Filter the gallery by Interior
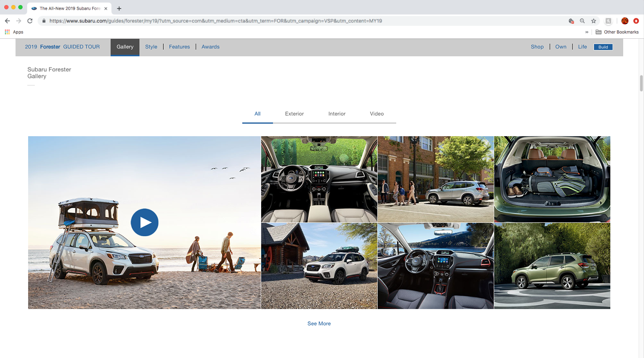The height and width of the screenshot is (358, 644). pyautogui.click(x=337, y=114)
